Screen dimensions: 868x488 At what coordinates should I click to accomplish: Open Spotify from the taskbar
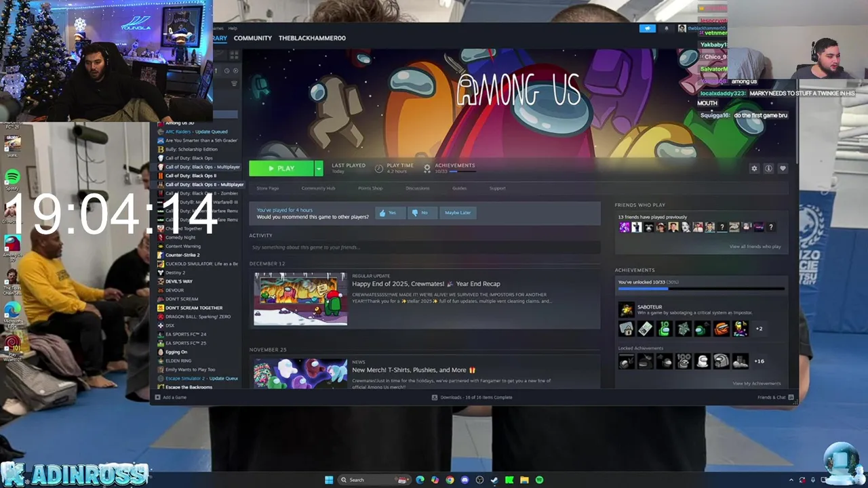point(539,480)
